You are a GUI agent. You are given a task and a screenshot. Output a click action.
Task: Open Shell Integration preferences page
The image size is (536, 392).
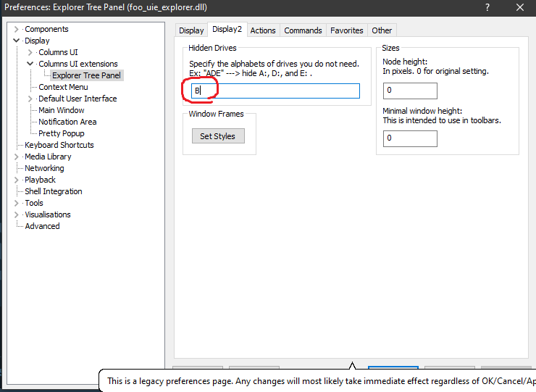pyautogui.click(x=54, y=191)
